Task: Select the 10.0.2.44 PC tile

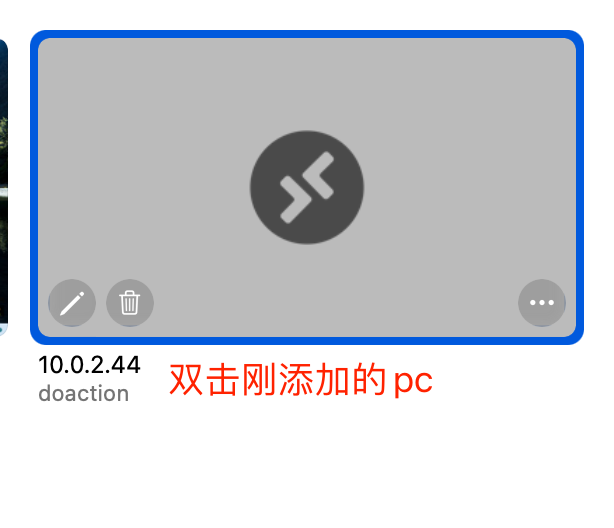Action: tap(307, 187)
